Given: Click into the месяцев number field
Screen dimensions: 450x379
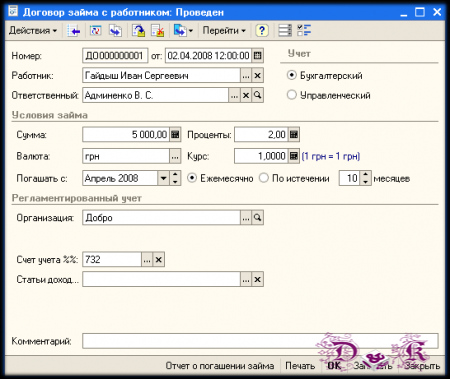Looking at the screenshot, I should (x=350, y=178).
